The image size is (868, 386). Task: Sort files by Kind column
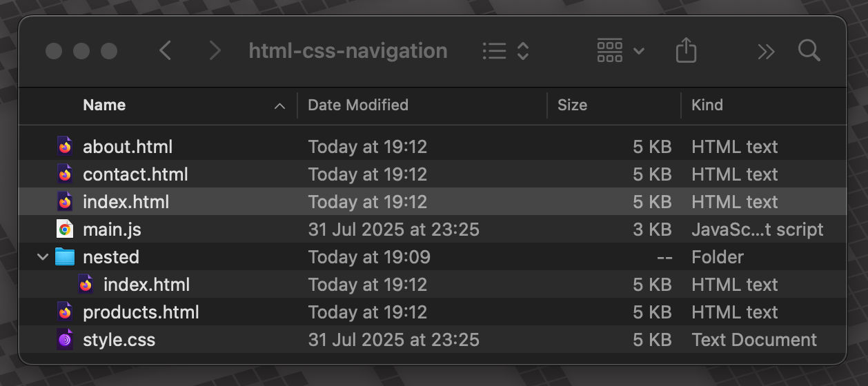707,105
